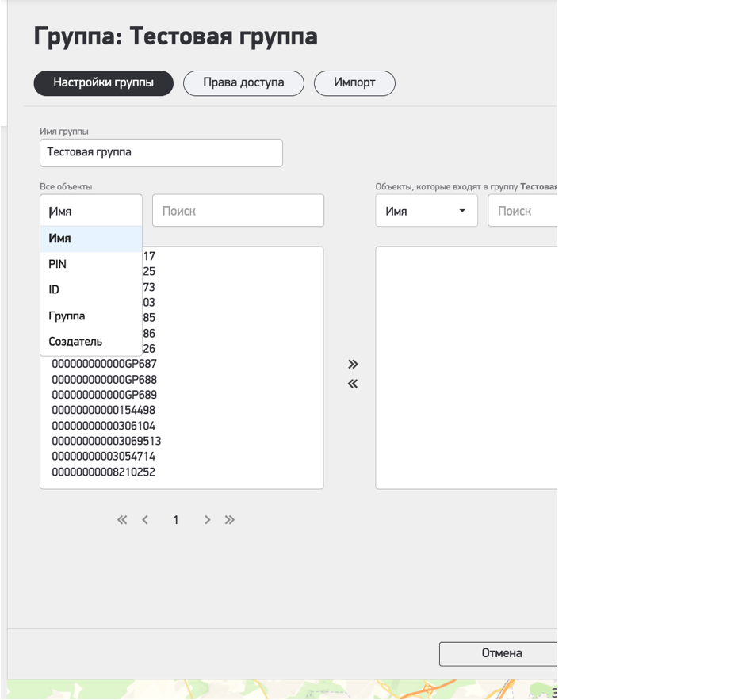Jump to last page pagination icon
The image size is (746, 700).
coord(230,520)
